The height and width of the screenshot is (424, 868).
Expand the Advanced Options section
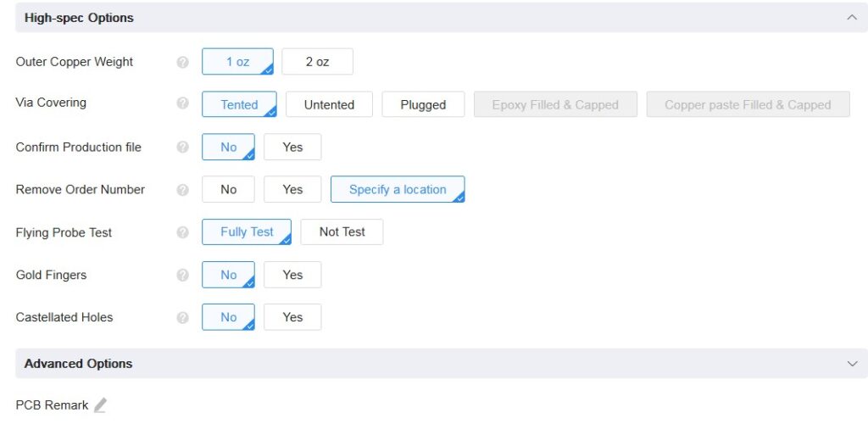point(852,364)
